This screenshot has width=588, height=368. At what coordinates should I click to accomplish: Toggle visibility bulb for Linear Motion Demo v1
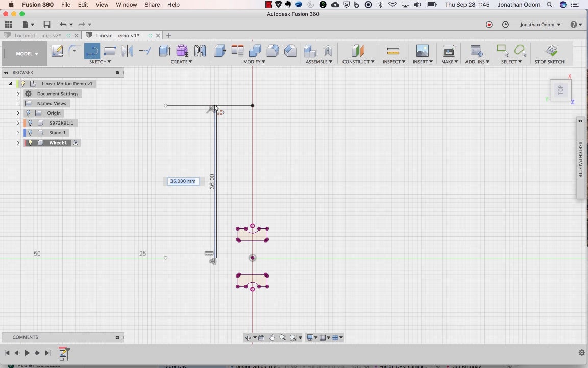pos(23,84)
